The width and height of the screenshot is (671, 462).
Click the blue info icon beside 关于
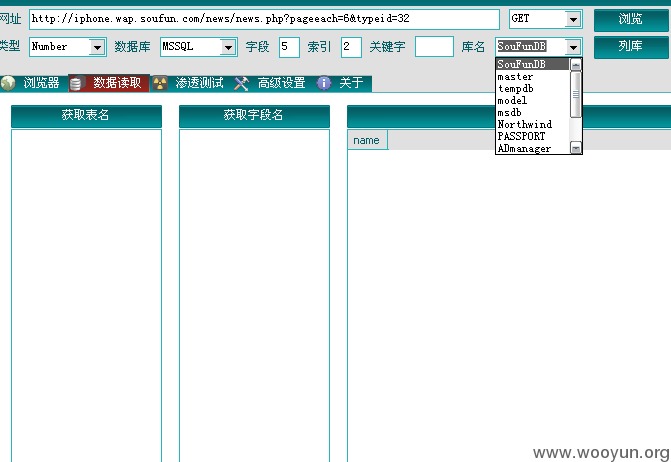click(x=324, y=83)
